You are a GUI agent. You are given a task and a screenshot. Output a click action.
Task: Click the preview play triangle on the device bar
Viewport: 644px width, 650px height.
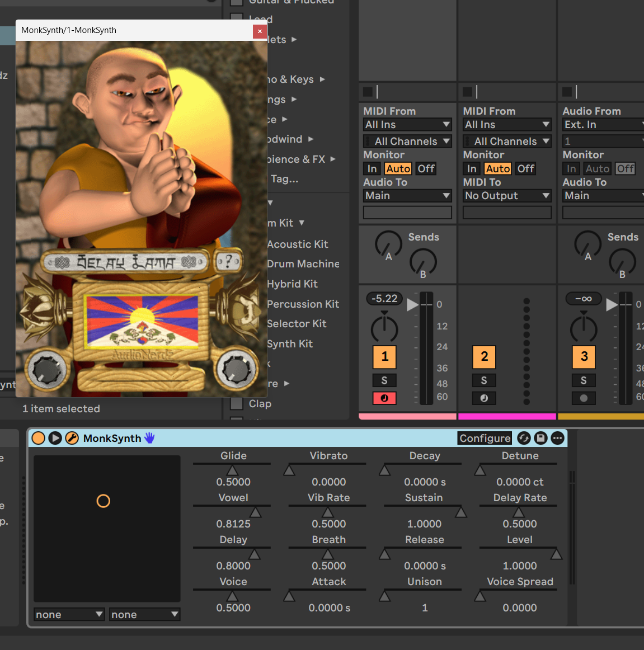(x=55, y=438)
